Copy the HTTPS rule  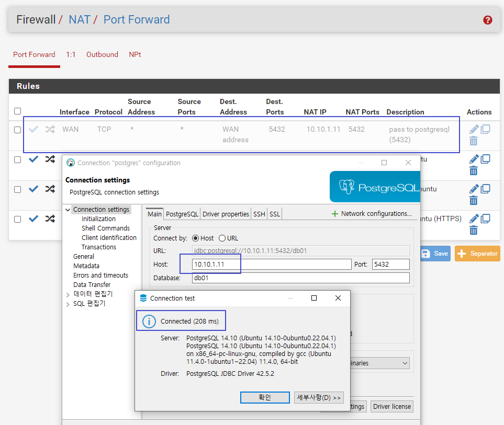click(x=485, y=219)
